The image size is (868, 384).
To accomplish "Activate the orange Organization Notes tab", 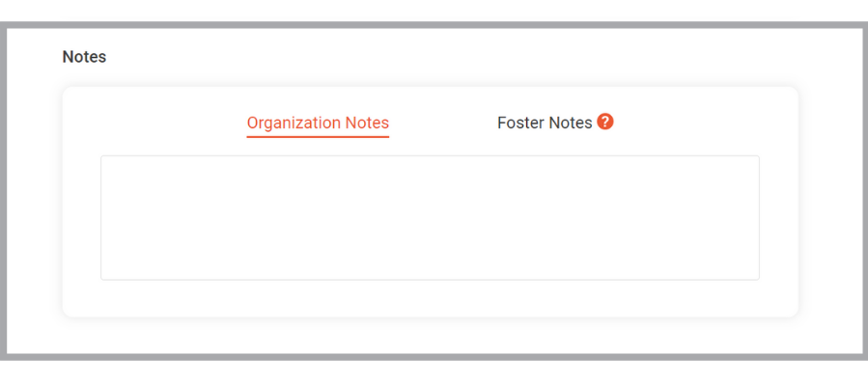I will click(x=318, y=123).
